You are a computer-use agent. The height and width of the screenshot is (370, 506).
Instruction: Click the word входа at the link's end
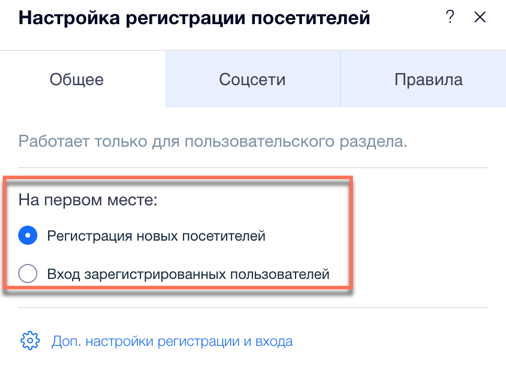coord(274,342)
